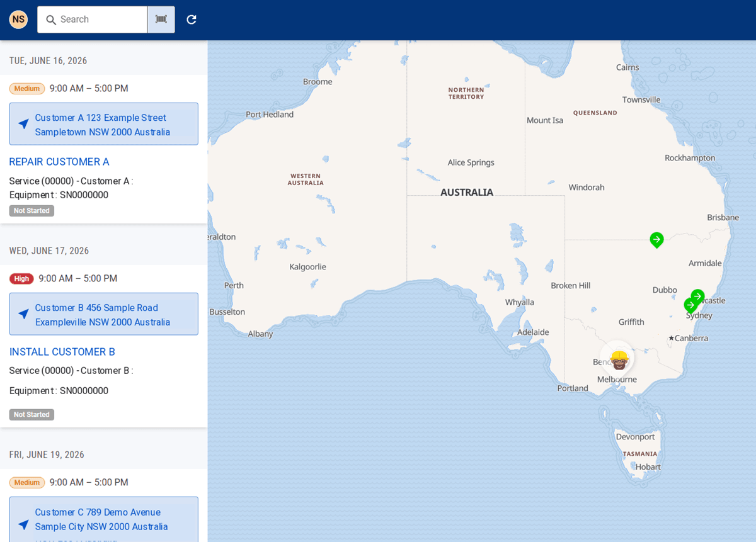Click navigation arrow icon for Customer A
The width and height of the screenshot is (756, 542).
point(23,124)
